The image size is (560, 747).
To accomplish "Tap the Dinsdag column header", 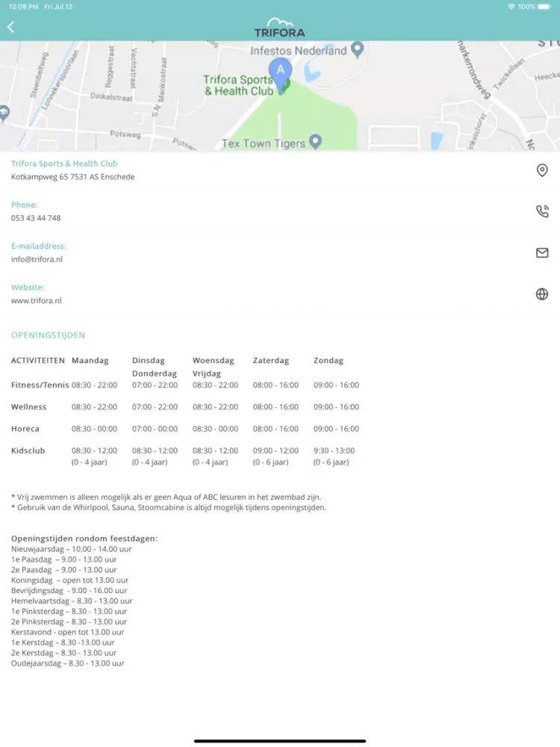I will 148,361.
